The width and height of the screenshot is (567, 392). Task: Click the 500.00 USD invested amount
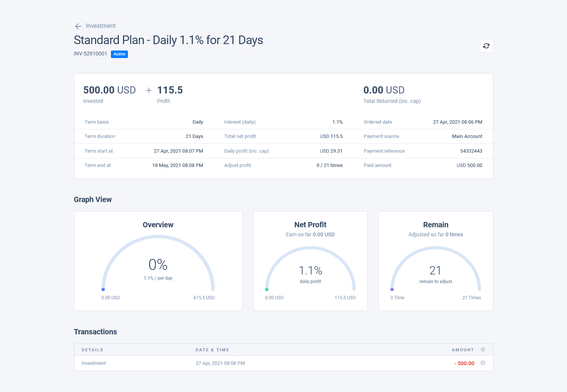tap(109, 90)
